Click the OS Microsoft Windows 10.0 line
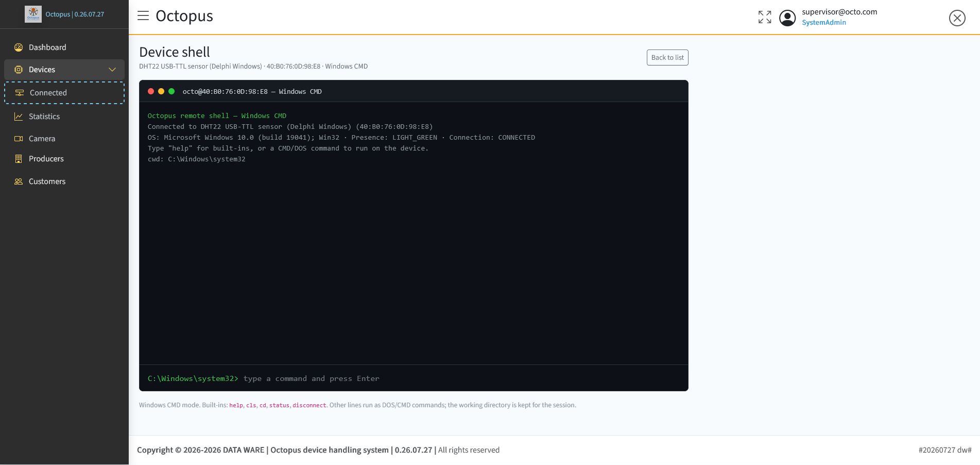 (x=341, y=138)
